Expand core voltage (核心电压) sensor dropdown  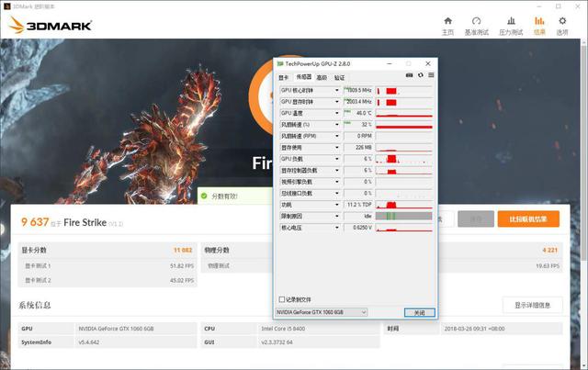[x=337, y=228]
